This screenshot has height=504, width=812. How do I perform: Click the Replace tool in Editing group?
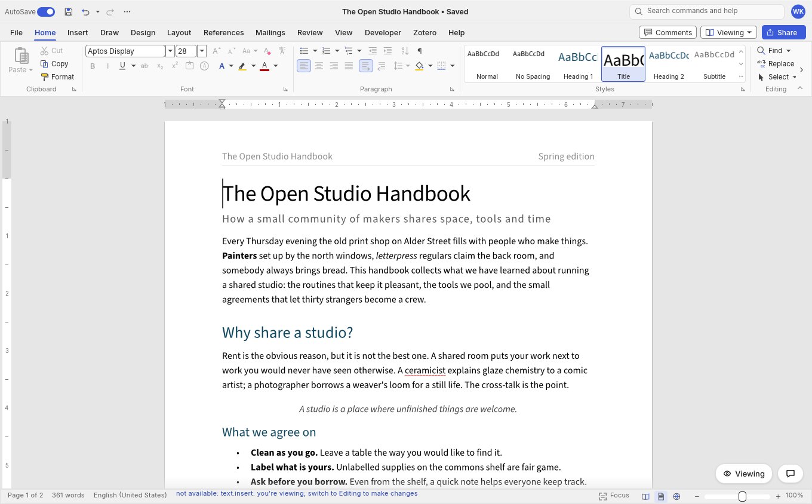pyautogui.click(x=776, y=64)
